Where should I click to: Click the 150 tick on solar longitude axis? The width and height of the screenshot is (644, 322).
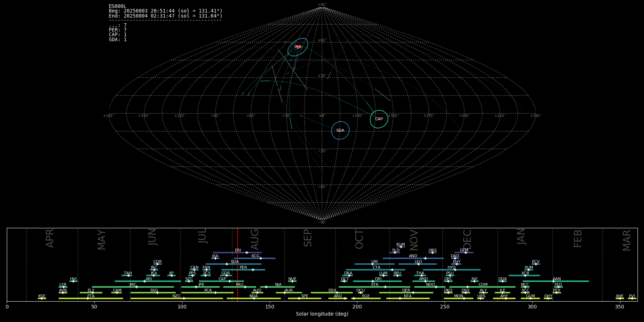(269, 307)
